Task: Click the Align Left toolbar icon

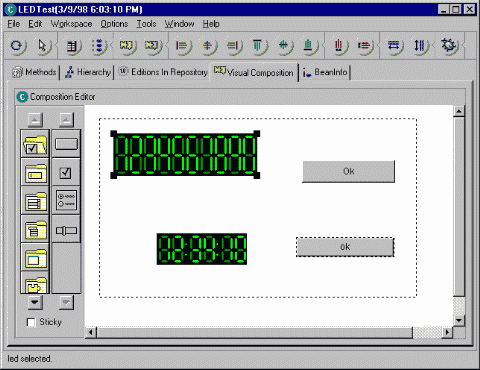Action: tap(182, 46)
